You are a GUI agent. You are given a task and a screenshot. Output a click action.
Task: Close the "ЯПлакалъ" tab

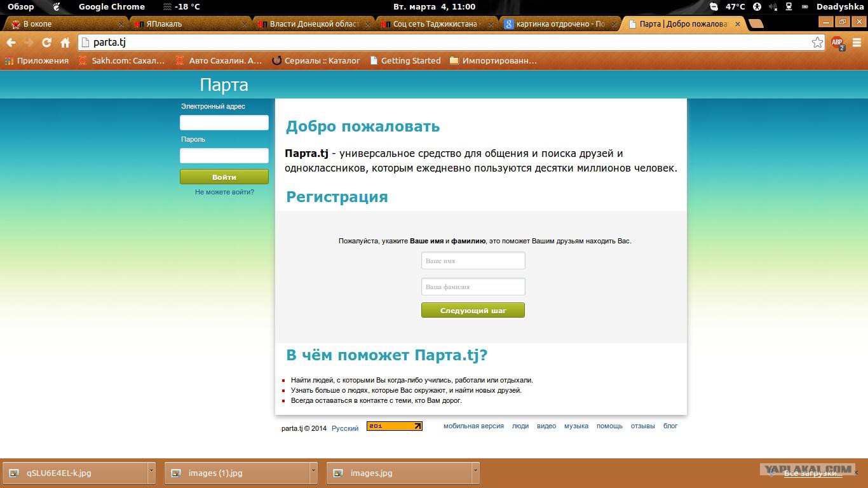pos(244,24)
